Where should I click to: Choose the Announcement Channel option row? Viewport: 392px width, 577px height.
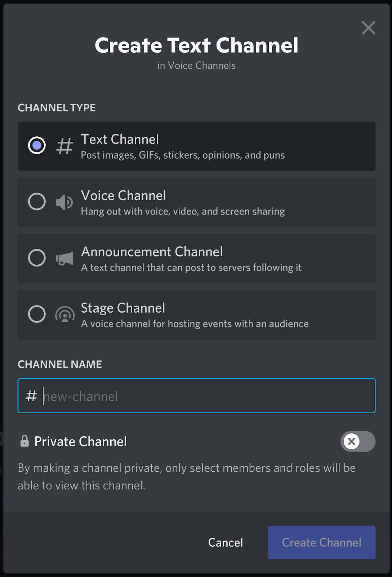tap(196, 258)
